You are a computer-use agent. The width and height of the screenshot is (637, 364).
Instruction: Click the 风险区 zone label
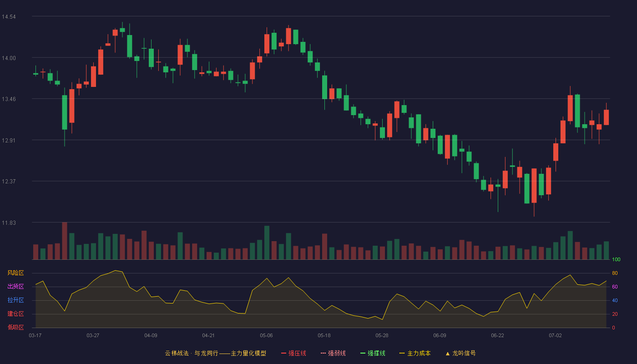tap(15, 273)
